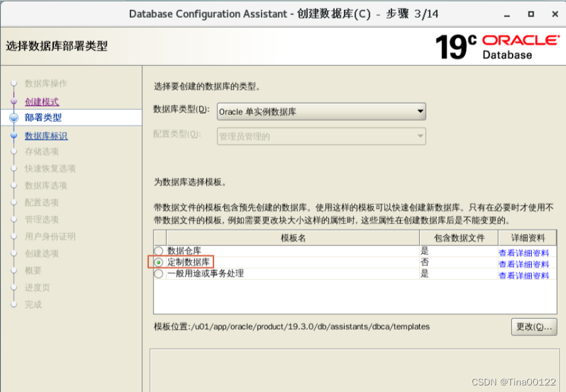Select the 定制数据库 template radio button
566x392 pixels.
[158, 262]
